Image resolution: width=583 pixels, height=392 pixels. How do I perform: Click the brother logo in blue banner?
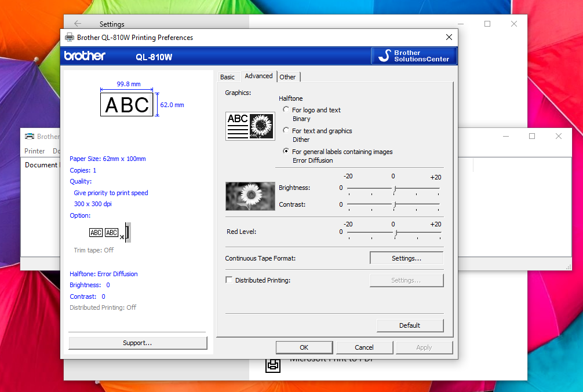[85, 56]
